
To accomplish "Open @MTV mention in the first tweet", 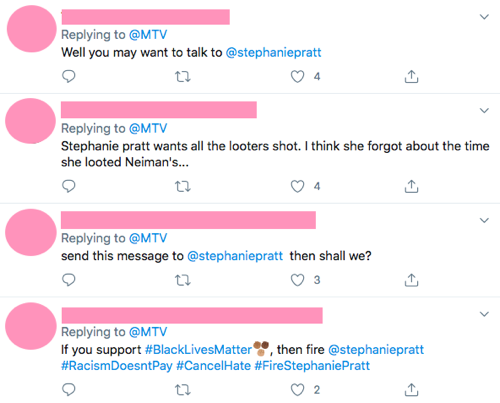I will click(x=148, y=35).
